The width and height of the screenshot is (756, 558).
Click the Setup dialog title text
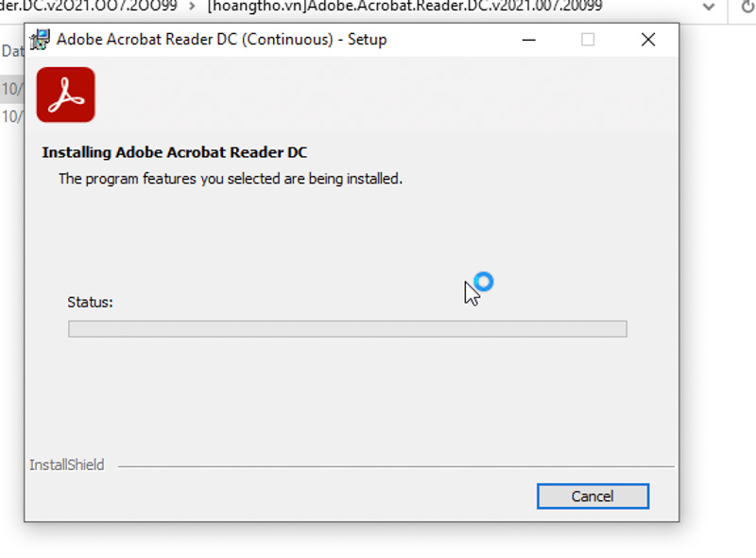[x=221, y=40]
